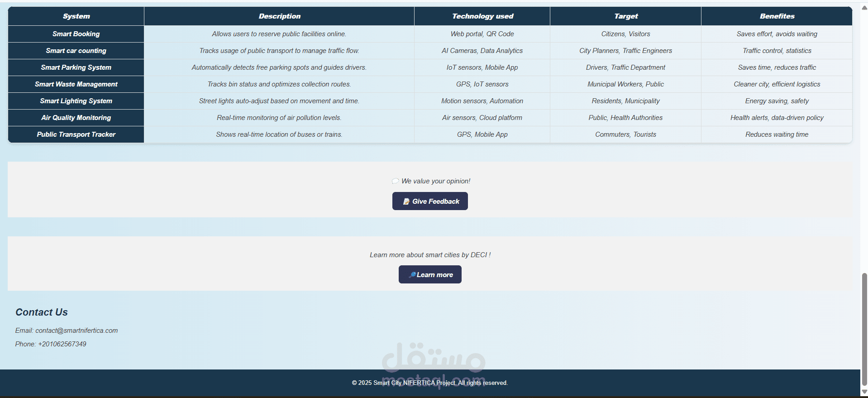Viewport: 868px width, 398px height.
Task: Click the 'We value your opinion!' text
Action: pos(436,181)
